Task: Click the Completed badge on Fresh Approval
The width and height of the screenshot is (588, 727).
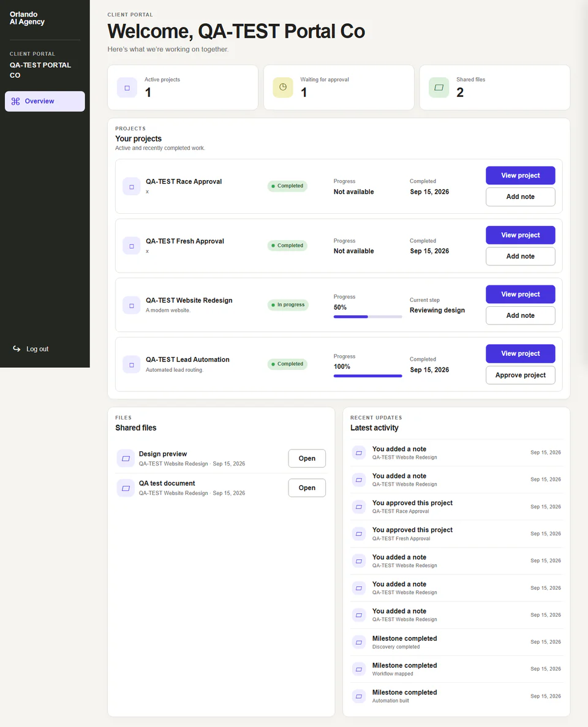Action: pyautogui.click(x=287, y=245)
